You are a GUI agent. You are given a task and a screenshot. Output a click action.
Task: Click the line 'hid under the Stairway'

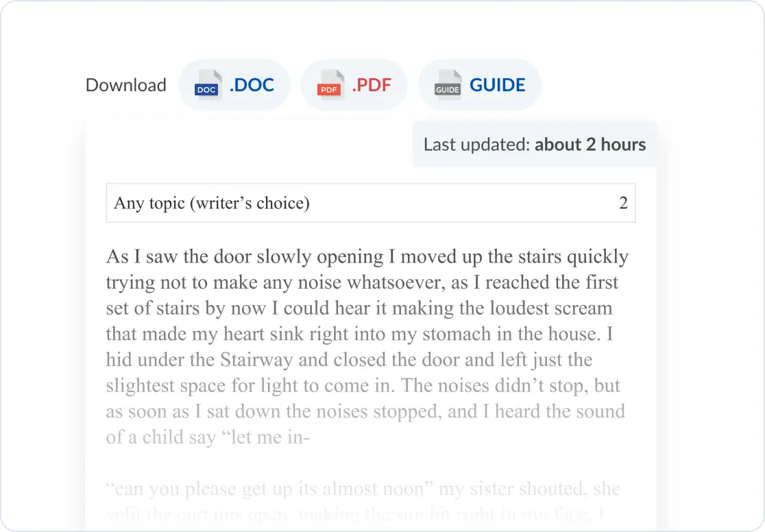[349, 360]
